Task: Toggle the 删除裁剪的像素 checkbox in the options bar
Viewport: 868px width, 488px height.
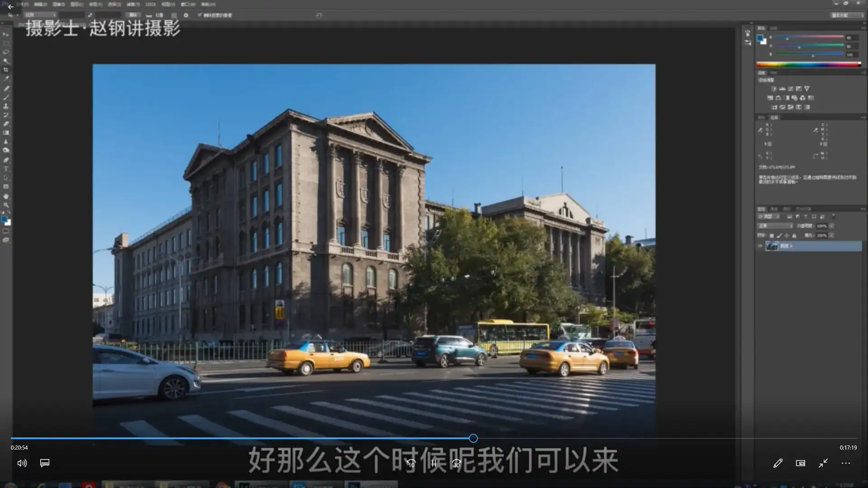Action: click(200, 15)
